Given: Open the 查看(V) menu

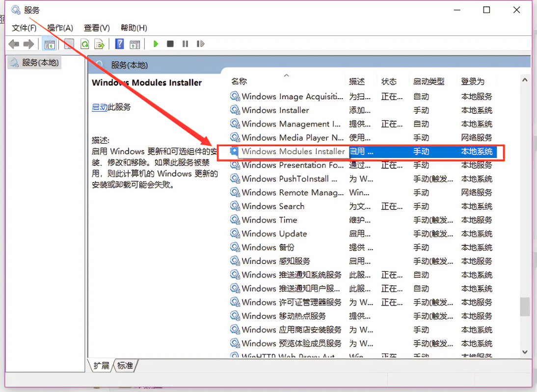Looking at the screenshot, I should pos(97,28).
